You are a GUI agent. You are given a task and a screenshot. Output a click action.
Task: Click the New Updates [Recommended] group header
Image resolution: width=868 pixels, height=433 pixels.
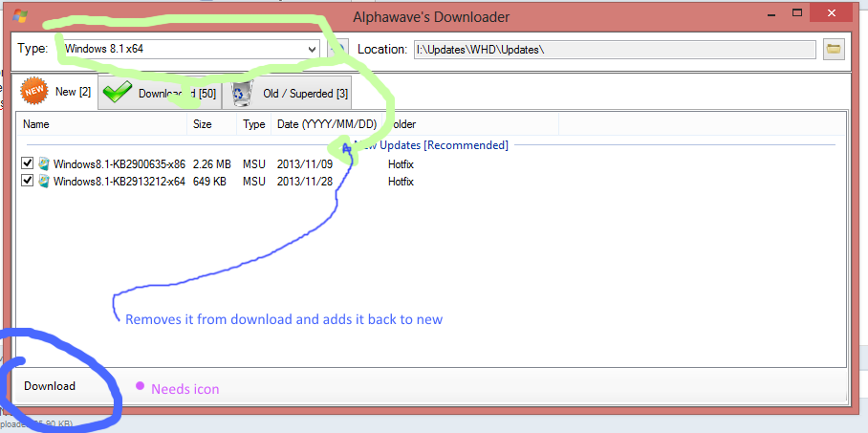[431, 145]
